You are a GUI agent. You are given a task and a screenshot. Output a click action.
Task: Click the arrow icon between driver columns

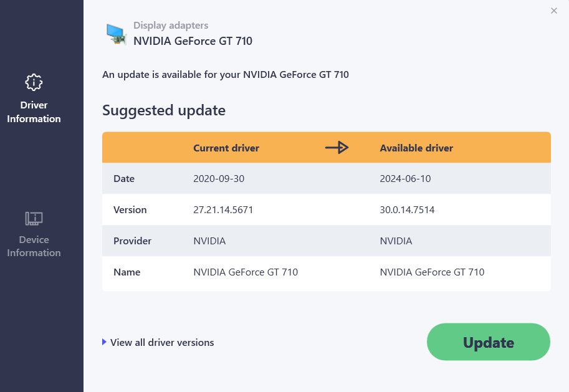coord(337,148)
